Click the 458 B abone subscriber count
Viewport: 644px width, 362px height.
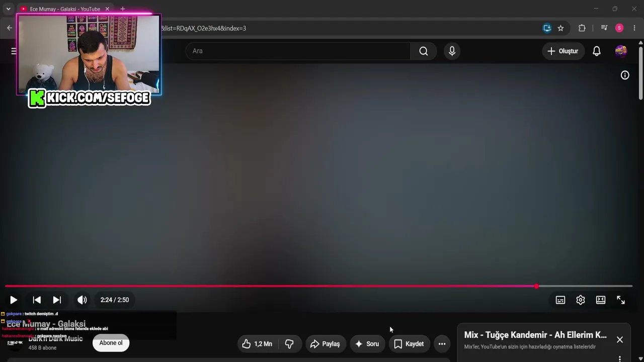42,348
